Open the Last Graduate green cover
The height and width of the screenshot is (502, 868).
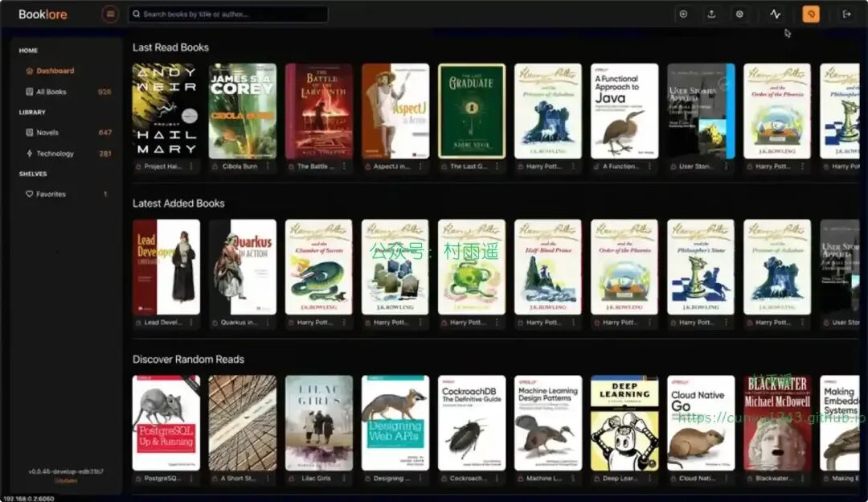(472, 111)
